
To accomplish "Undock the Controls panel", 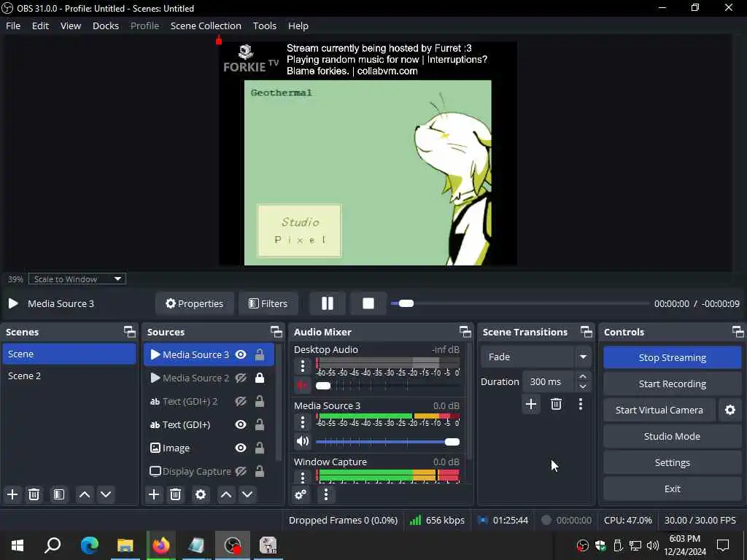I will point(738,332).
